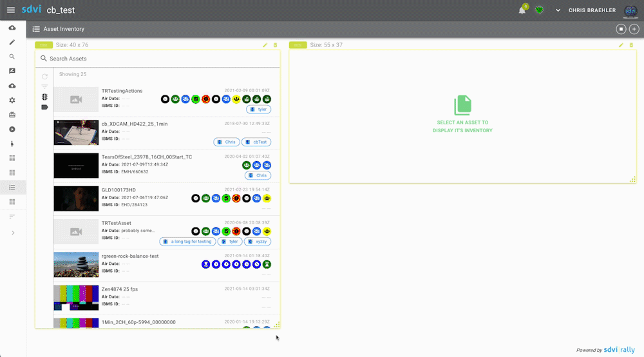This screenshot has width=644, height=357.
Task: Click the red status icon in TRTestingActions row
Action: pos(206,99)
